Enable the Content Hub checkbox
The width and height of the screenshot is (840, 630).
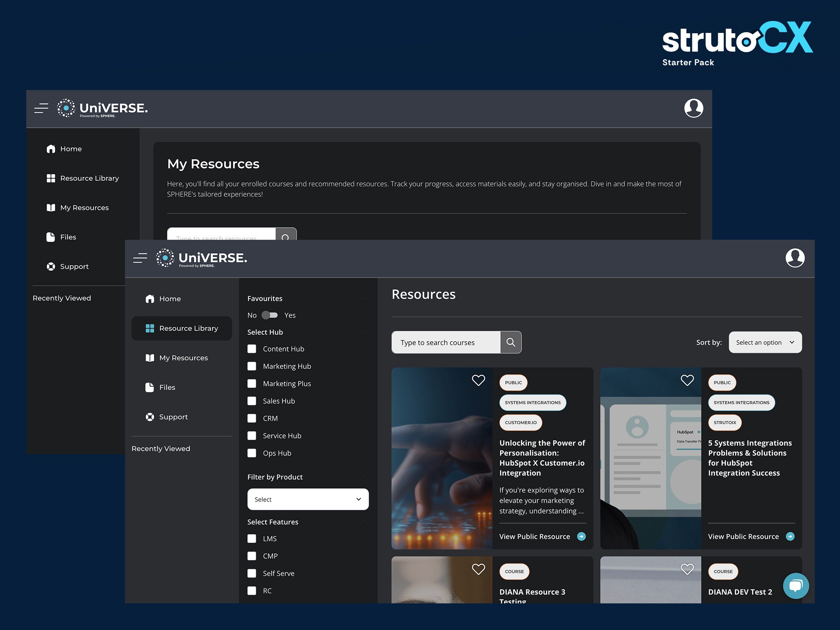(x=252, y=349)
